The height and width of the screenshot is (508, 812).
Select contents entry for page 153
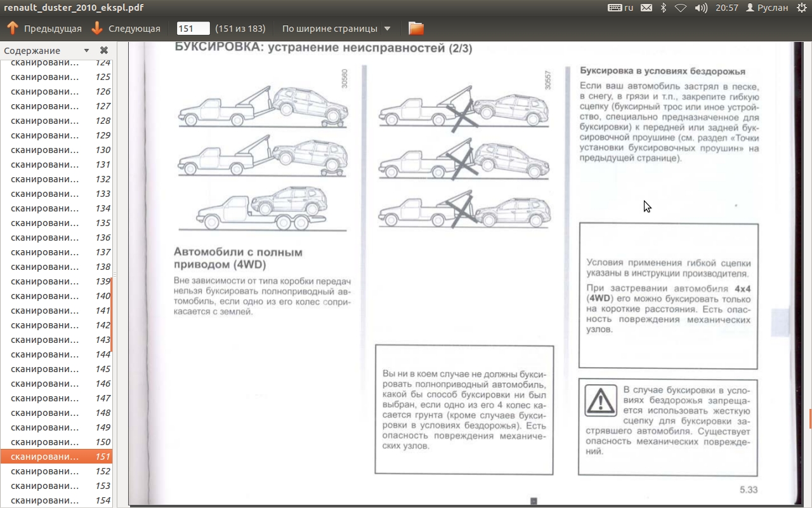(56, 486)
